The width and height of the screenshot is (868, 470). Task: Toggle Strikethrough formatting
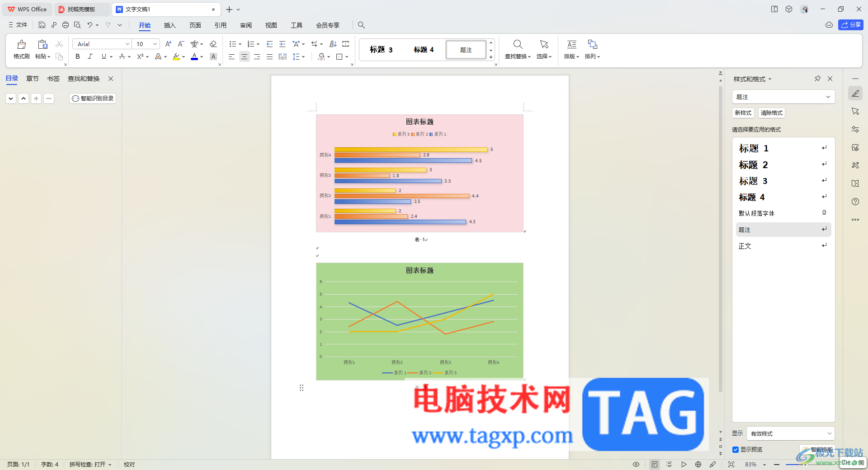coord(122,56)
